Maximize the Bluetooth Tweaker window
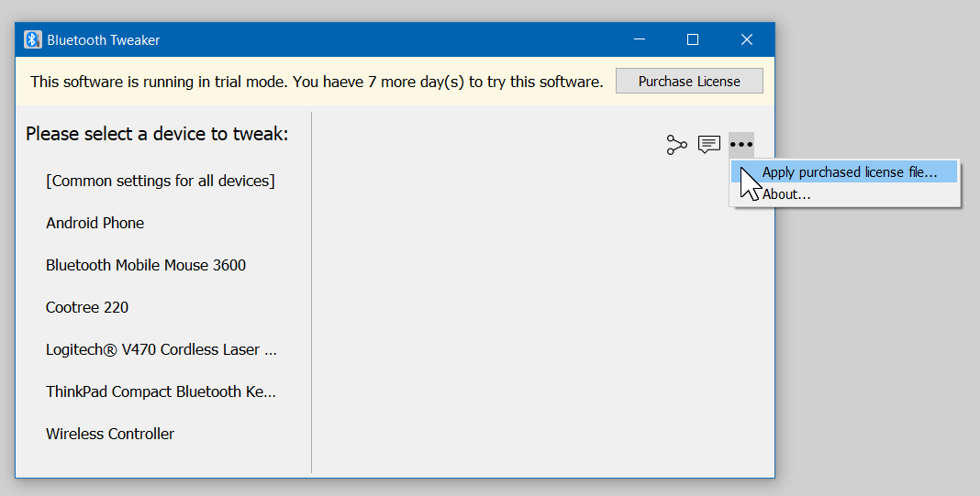 point(693,39)
